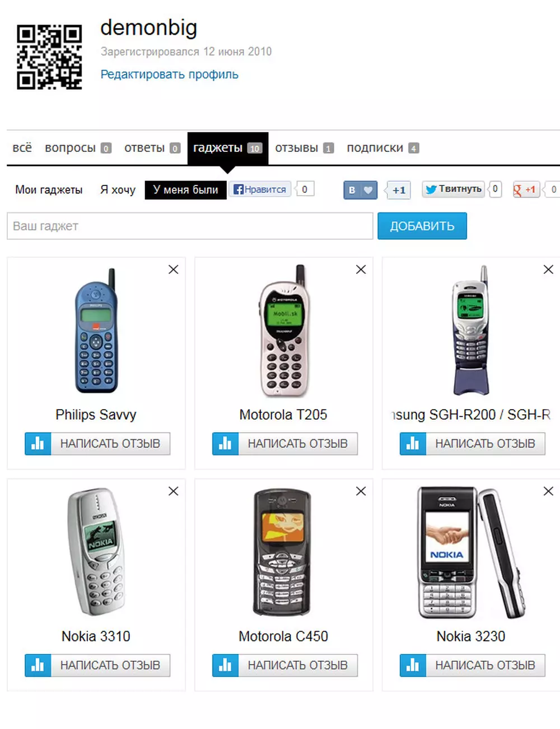Screen dimensions: 560x729
Task: Open the Motorola C450 phone thumbnail
Action: [283, 553]
